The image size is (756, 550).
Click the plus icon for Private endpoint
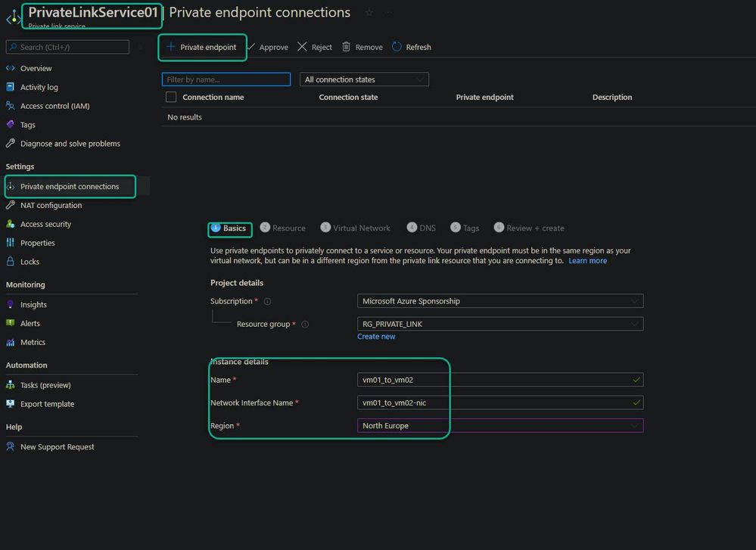[171, 47]
